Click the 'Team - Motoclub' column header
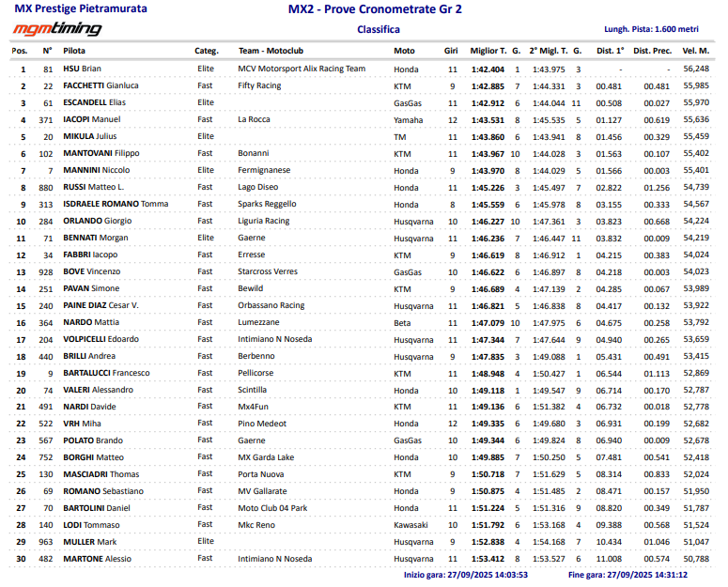This screenshot has width=728, height=587. coord(271,51)
